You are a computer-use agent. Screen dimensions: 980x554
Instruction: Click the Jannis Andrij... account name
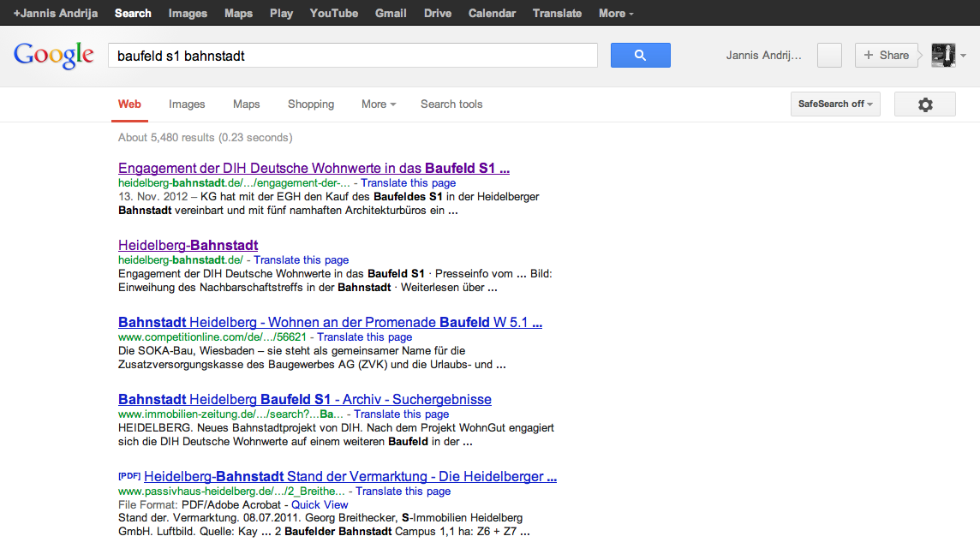click(763, 56)
